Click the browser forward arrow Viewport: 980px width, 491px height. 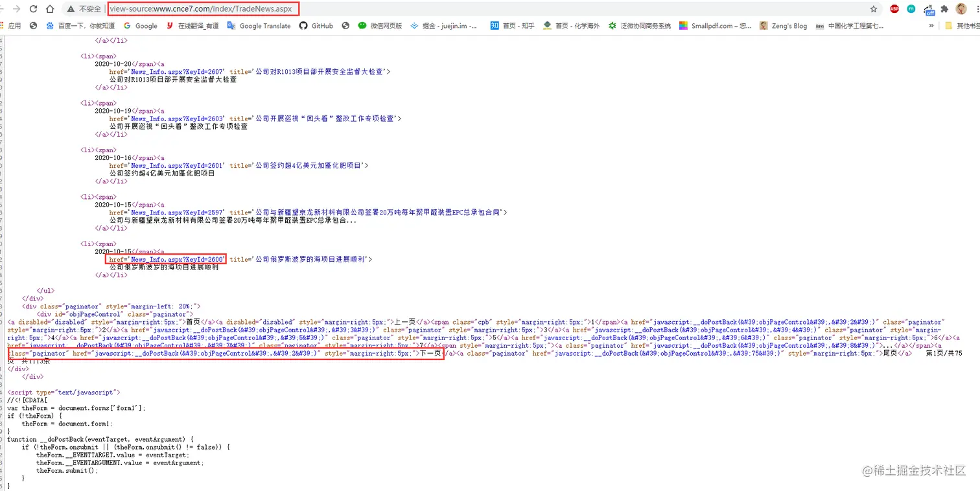click(16, 9)
